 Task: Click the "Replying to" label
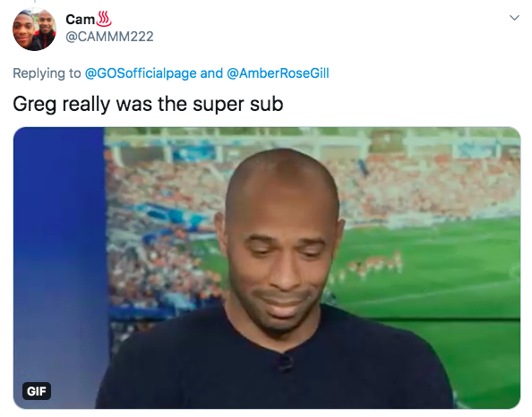(x=47, y=73)
